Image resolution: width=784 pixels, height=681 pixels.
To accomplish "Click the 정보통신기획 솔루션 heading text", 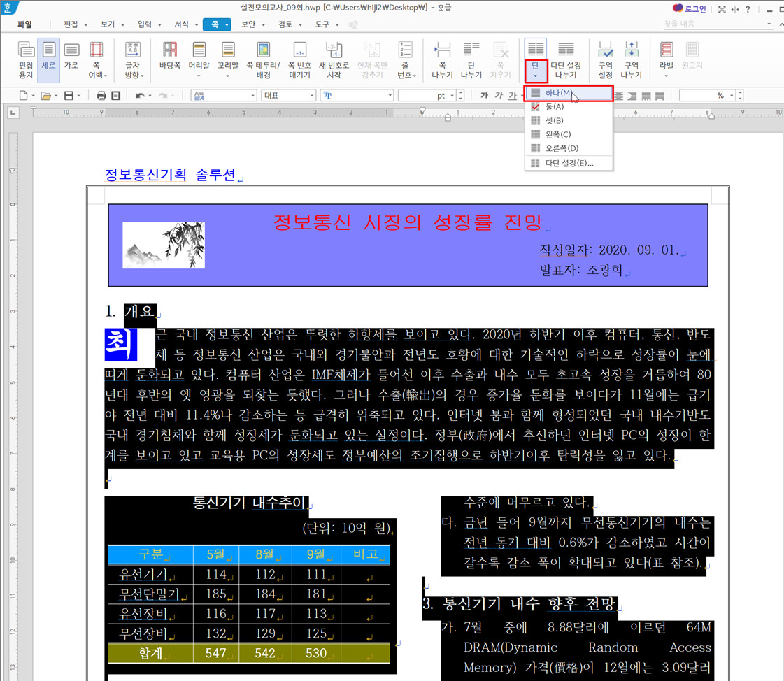I will click(x=170, y=175).
